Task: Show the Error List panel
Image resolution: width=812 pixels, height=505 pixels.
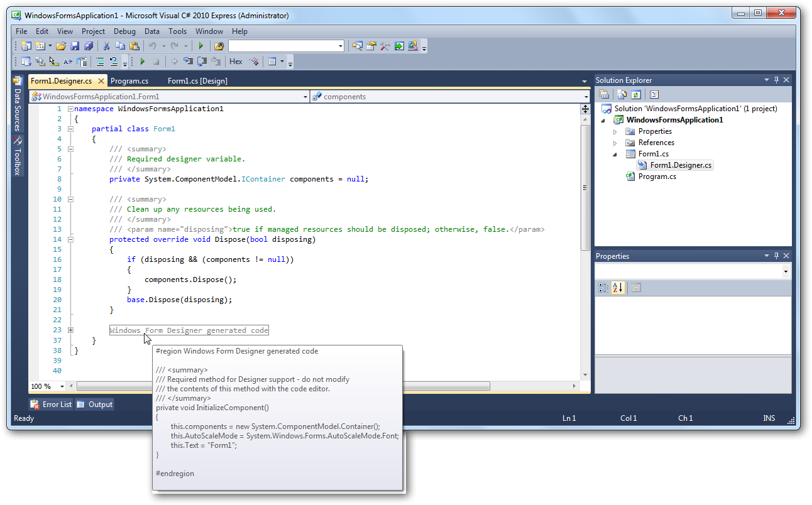Action: 50,404
